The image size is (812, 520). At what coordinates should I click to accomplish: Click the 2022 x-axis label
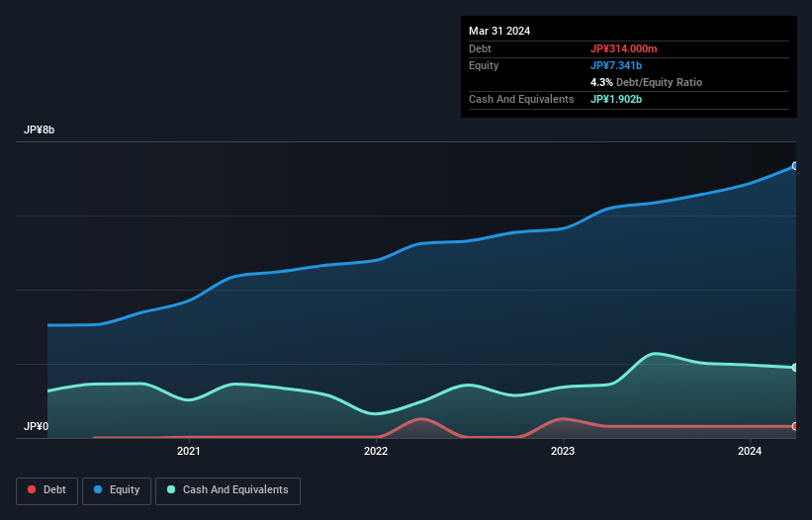[x=376, y=451]
